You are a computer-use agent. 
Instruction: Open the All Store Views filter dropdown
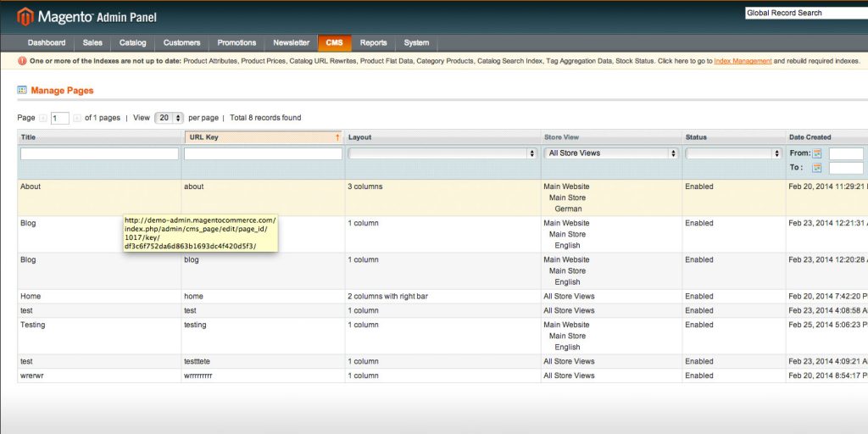pyautogui.click(x=611, y=153)
